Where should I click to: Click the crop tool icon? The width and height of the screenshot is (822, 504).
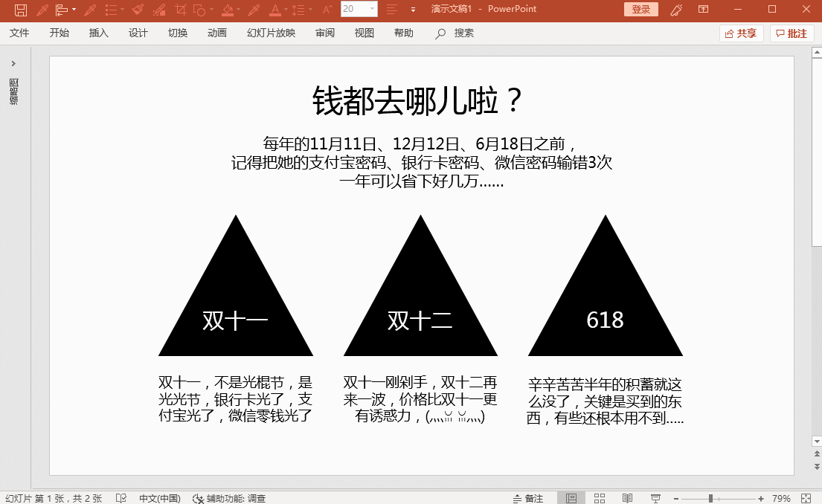click(x=181, y=10)
